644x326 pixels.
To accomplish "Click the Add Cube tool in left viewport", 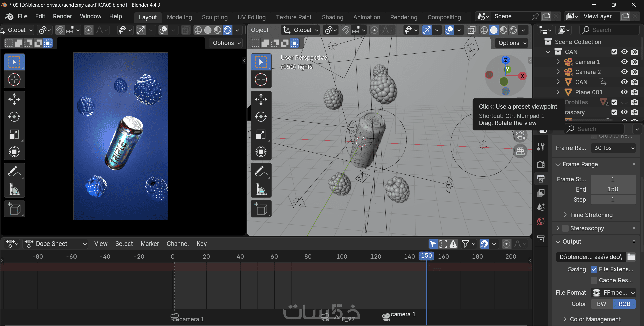I will (x=14, y=209).
